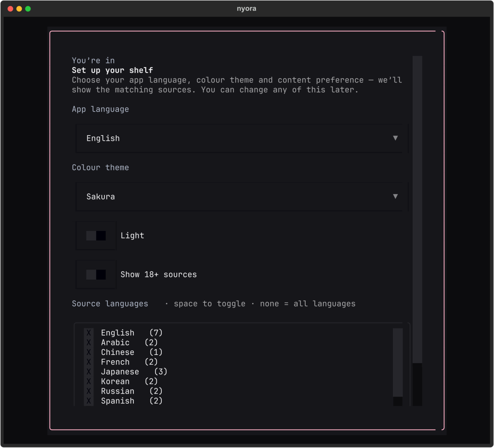This screenshot has height=448, width=494.
Task: Toggle the English source language checkbox
Action: click(x=89, y=333)
